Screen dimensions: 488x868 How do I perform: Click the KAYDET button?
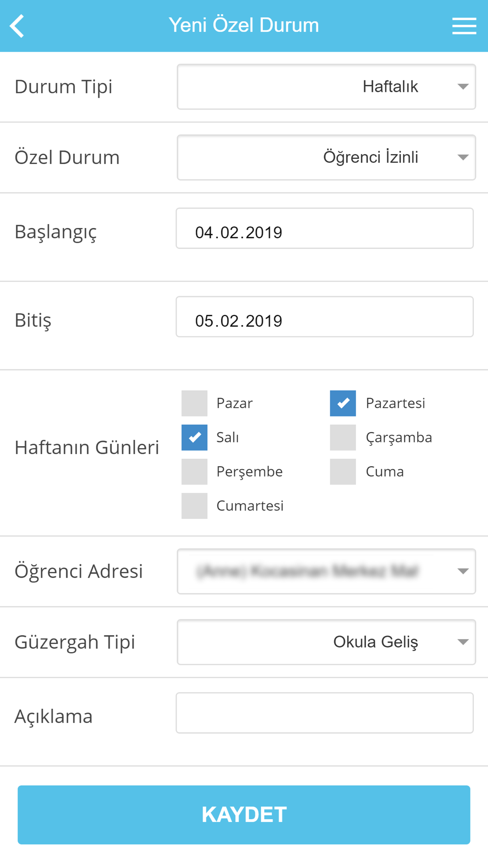[x=244, y=815]
